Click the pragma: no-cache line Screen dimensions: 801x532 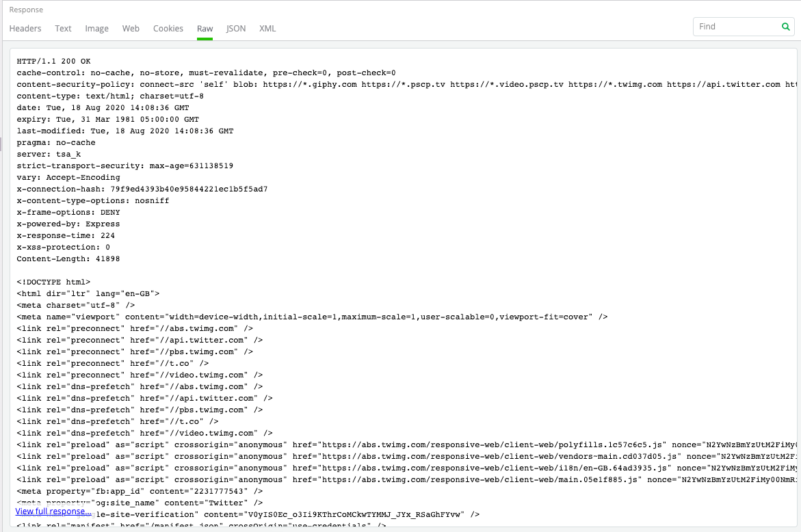click(x=55, y=142)
